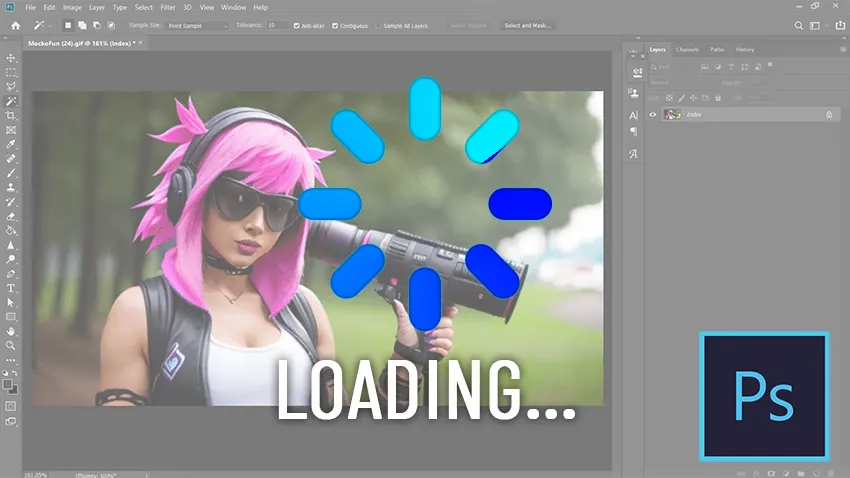Screen dimensions: 850x478
Task: Toggle the Anti-alias checkbox
Action: click(297, 25)
